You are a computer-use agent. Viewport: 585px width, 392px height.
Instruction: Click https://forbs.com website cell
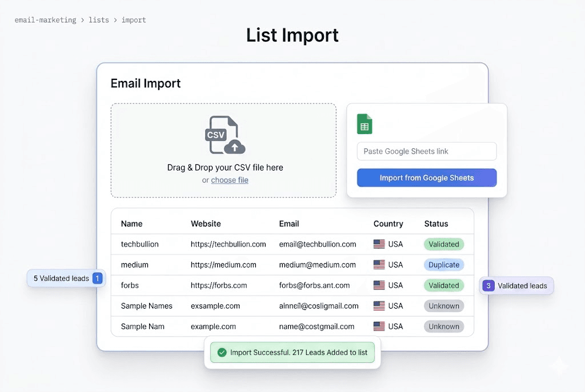coord(219,285)
